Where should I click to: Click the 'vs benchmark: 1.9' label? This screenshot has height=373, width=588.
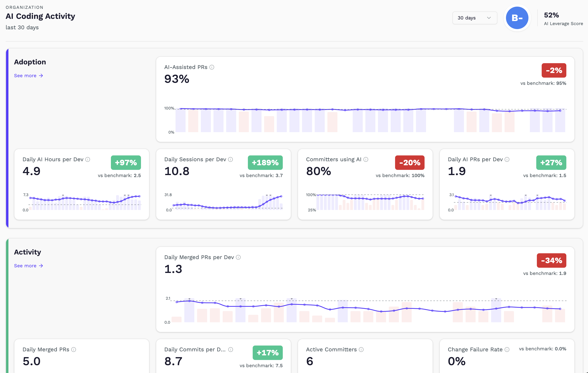(544, 273)
